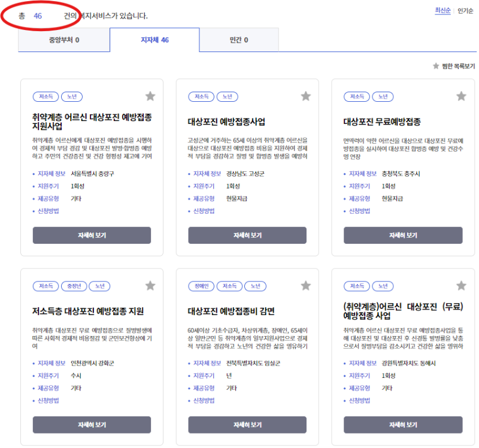Screen dimensions: 479x448
Task: Select the 노년 tag on 대상포진 무료예방접종
Action: pyautogui.click(x=383, y=96)
